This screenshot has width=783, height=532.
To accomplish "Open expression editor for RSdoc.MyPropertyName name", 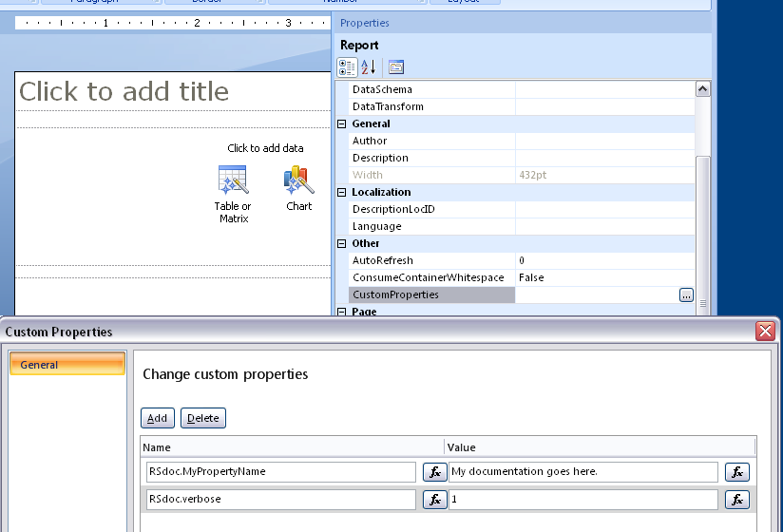I will click(434, 472).
